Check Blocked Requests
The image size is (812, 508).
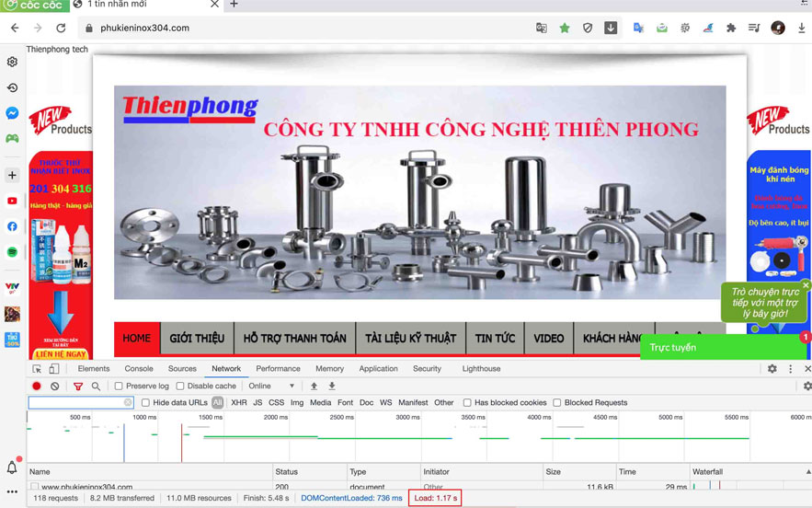click(557, 403)
